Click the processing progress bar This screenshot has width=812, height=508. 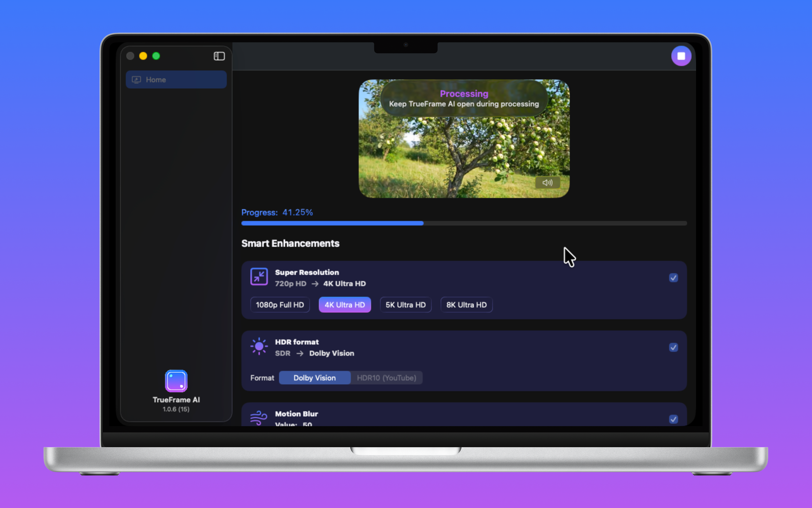(464, 224)
